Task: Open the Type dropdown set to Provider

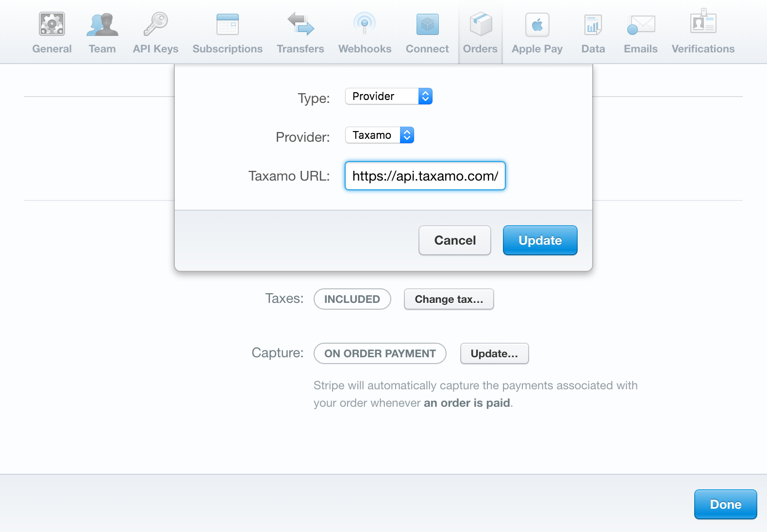Action: (389, 96)
